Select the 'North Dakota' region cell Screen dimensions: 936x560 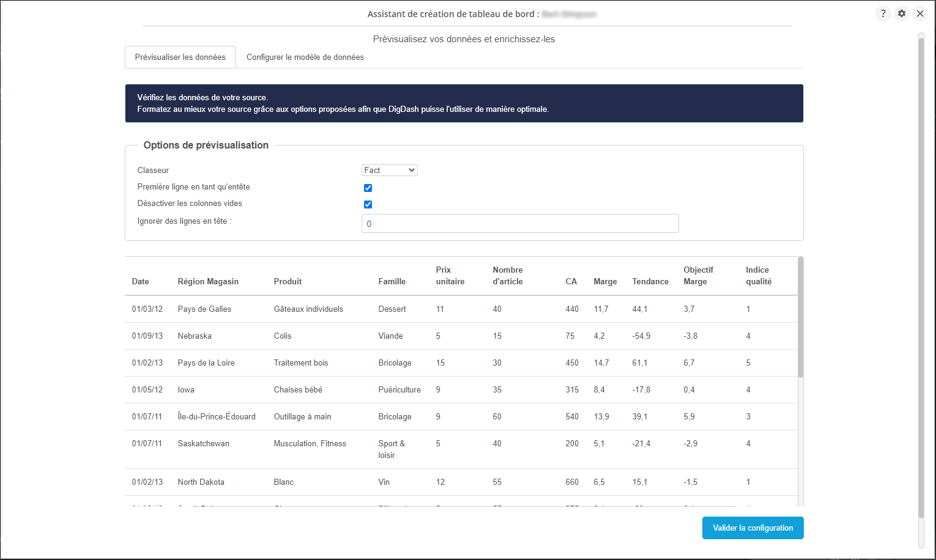(x=201, y=482)
